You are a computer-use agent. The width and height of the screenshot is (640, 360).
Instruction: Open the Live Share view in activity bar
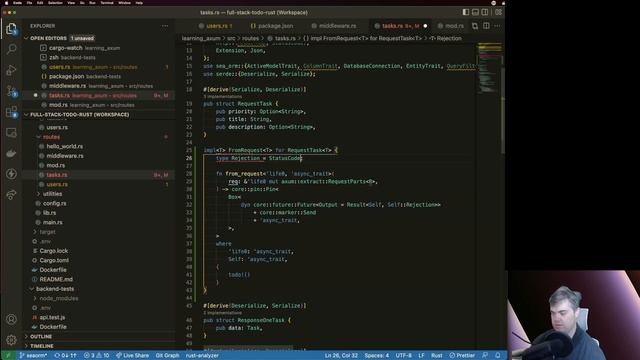11,195
